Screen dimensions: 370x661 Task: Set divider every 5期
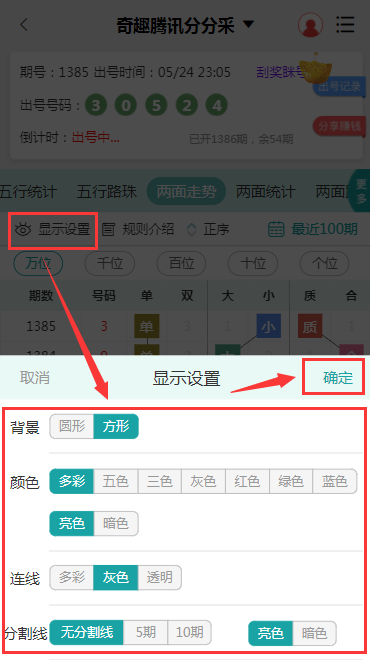pyautogui.click(x=145, y=632)
